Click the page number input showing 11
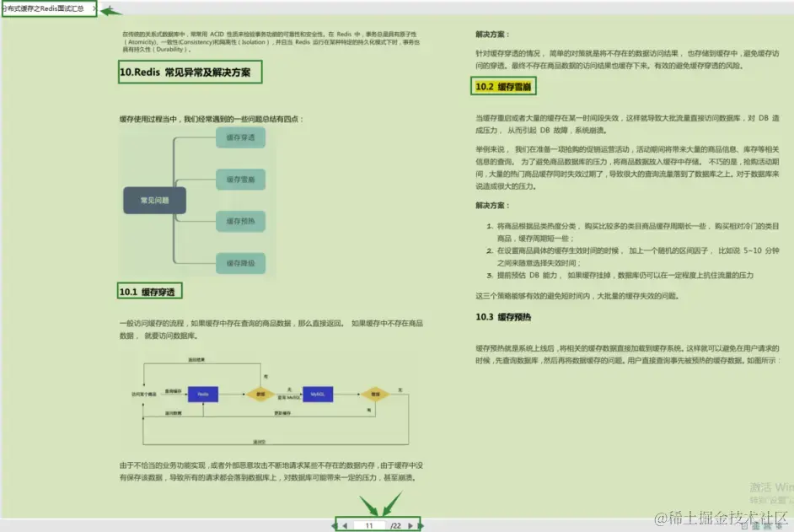This screenshot has width=794, height=532. [371, 525]
